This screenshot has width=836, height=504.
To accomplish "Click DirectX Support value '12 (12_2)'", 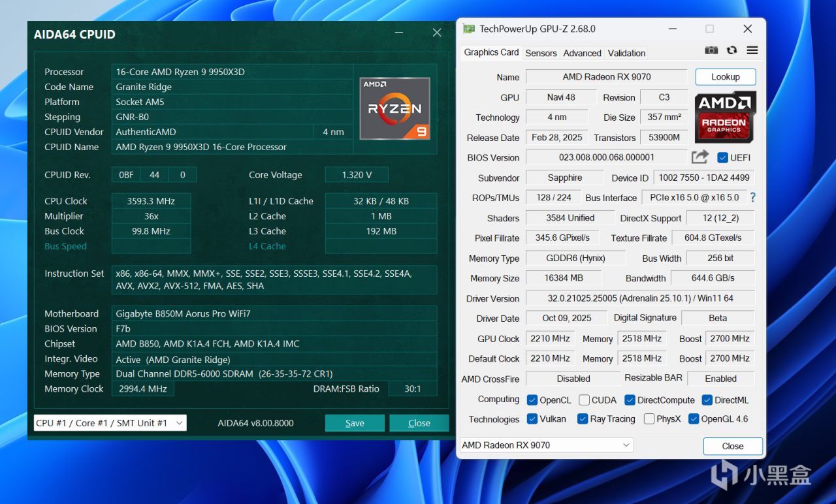I will point(721,218).
